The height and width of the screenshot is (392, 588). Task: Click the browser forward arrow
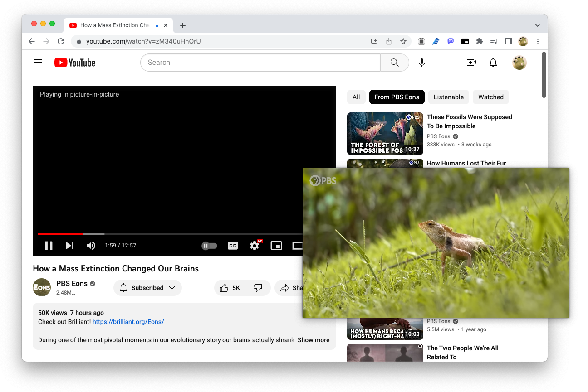tap(46, 41)
